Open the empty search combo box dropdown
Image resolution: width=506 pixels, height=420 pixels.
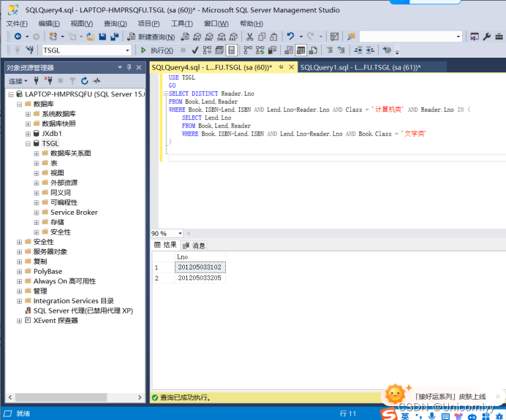tap(458, 37)
